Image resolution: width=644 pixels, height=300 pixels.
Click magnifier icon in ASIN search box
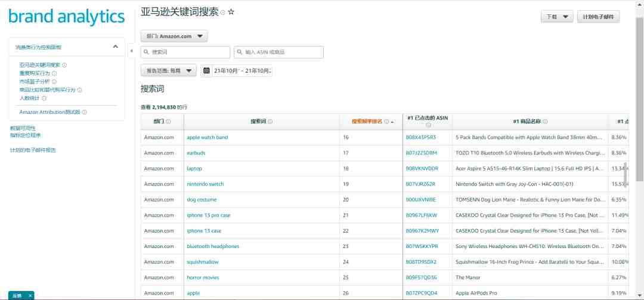click(240, 52)
